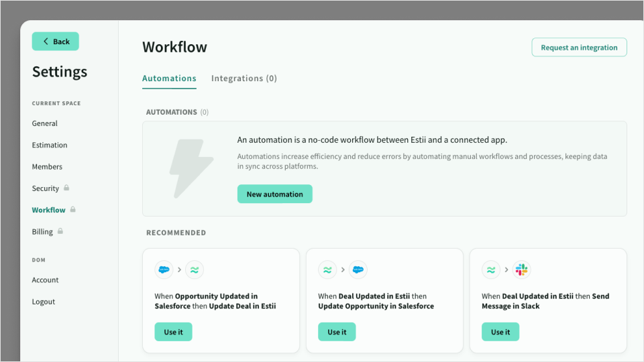This screenshot has width=644, height=362.
Task: Click Estii icon in Update Deal in Estii card
Action: point(195,269)
